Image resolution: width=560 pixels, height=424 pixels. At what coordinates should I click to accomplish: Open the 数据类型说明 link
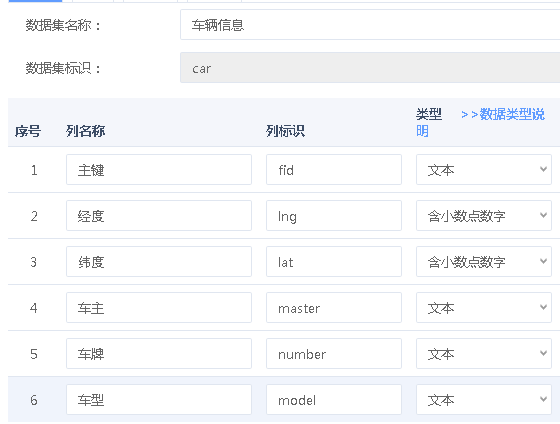pyautogui.click(x=480, y=123)
